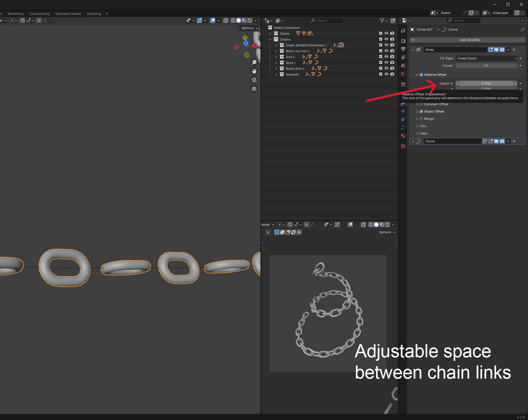Open the Material properties tab

coord(403,136)
